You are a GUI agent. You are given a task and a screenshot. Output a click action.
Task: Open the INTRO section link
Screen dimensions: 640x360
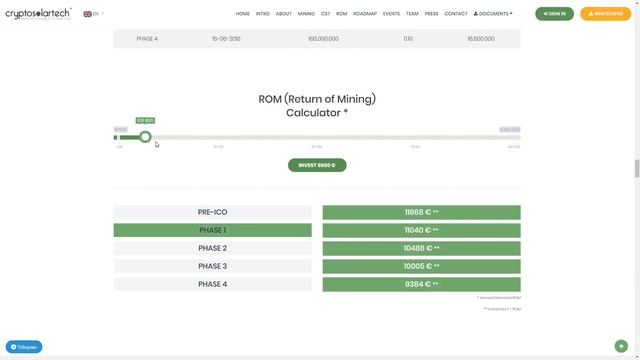263,14
